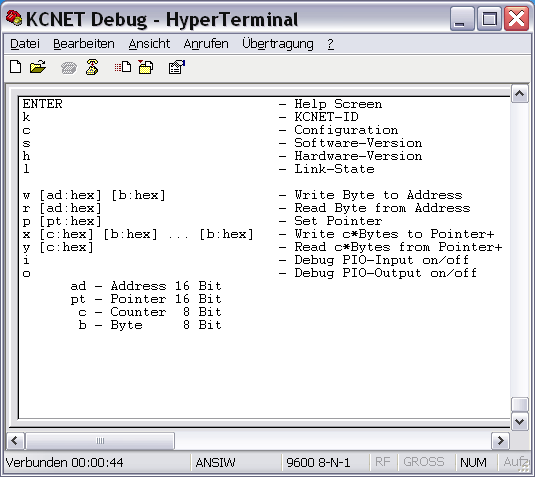Click 'Write c*Bytes to Pointer+' text
Screen dimensions: 535x477
click(394, 234)
